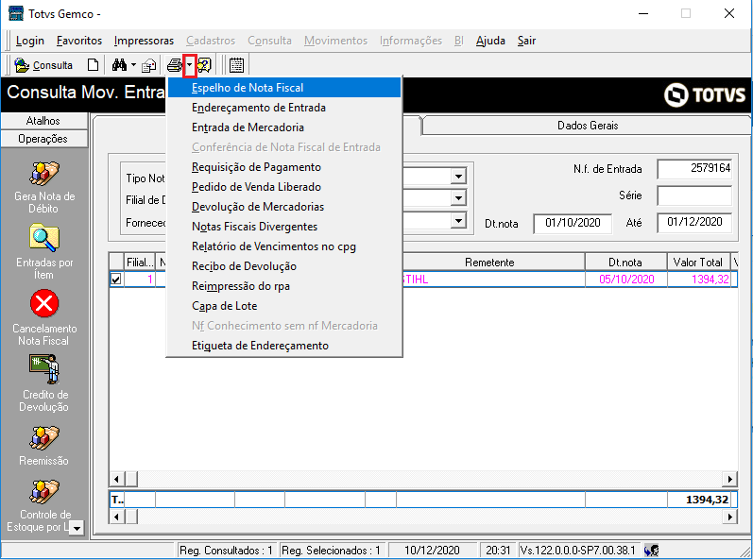Image resolution: width=753 pixels, height=560 pixels.
Task: Open the Fornecedor dropdown arrow
Action: tap(458, 221)
